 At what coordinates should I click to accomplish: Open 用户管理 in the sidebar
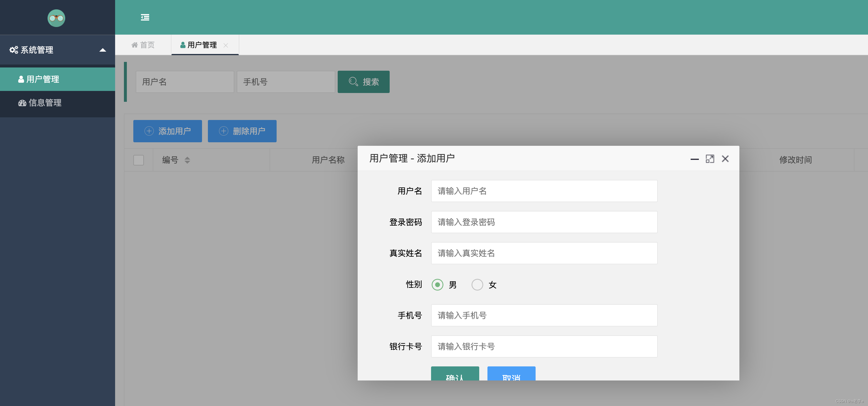[43, 79]
